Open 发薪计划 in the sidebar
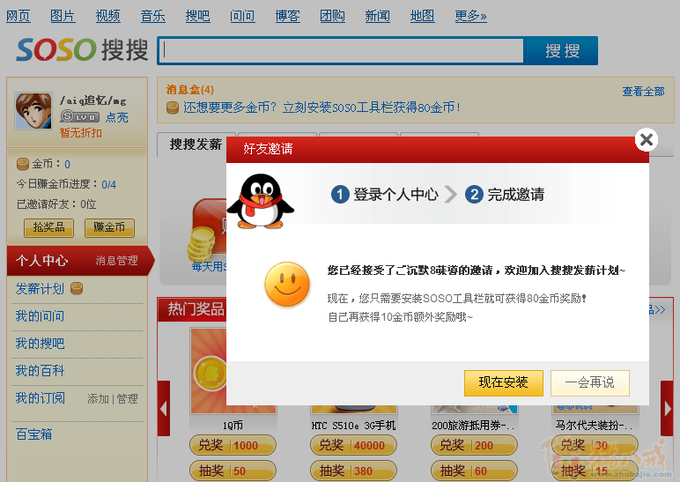Viewport: 680px width, 482px height. (40, 289)
